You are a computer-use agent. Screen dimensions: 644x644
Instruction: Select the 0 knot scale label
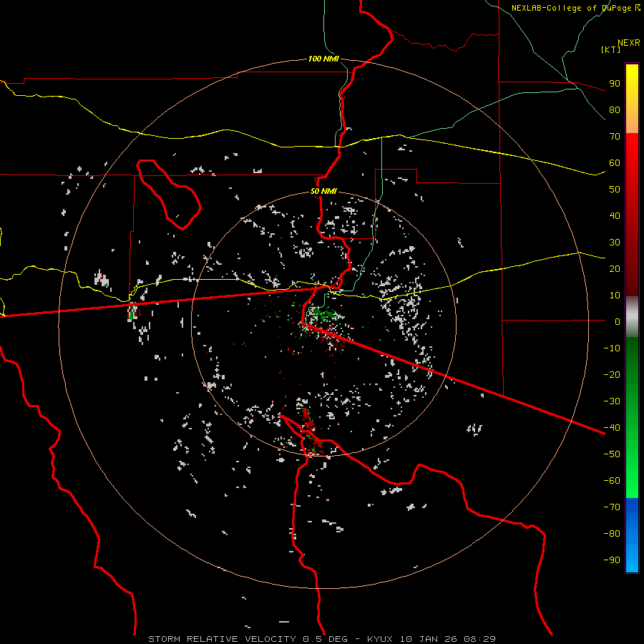618,322
